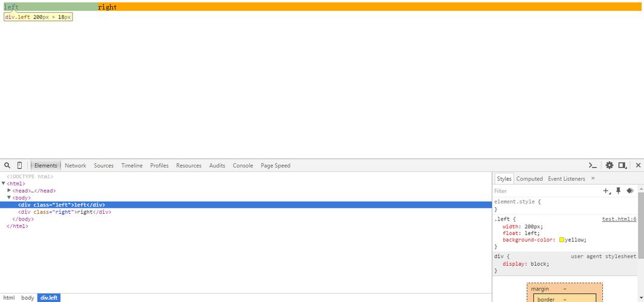Open the Computed styles tab

pyautogui.click(x=529, y=179)
